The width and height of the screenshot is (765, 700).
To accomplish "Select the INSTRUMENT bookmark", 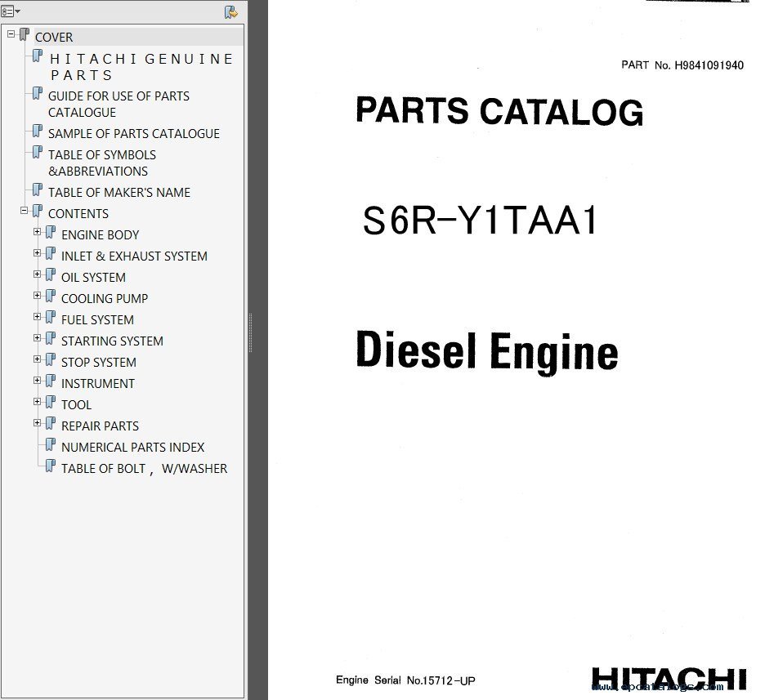I will pyautogui.click(x=97, y=384).
